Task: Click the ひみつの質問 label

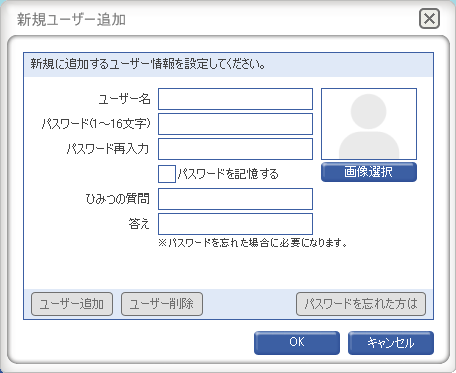Action: (x=118, y=199)
